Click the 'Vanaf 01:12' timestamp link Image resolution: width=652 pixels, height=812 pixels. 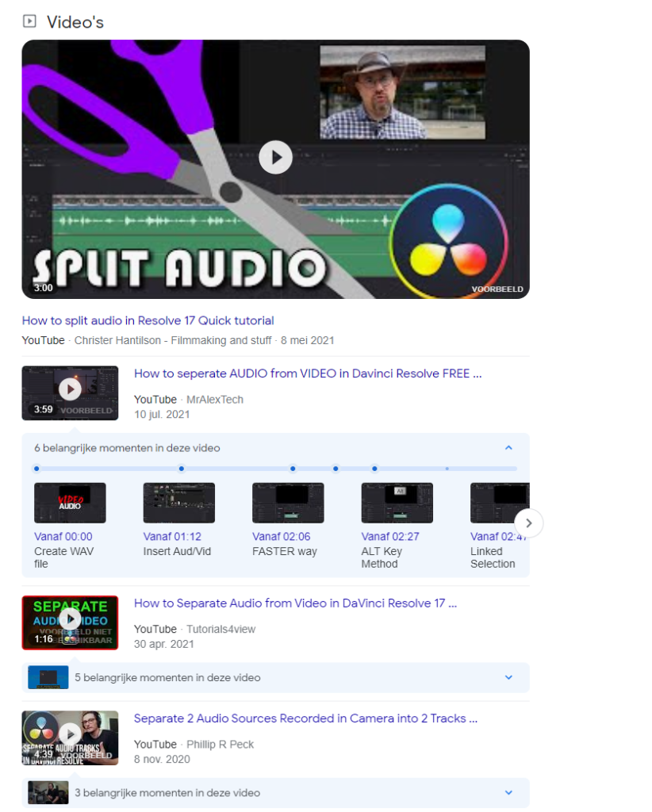(x=172, y=537)
